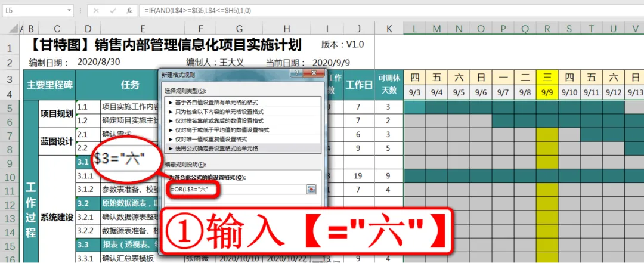Select rule type 仅对高于或低于平均值的数值设置格式
The width and height of the screenshot is (644, 263).
point(242,129)
